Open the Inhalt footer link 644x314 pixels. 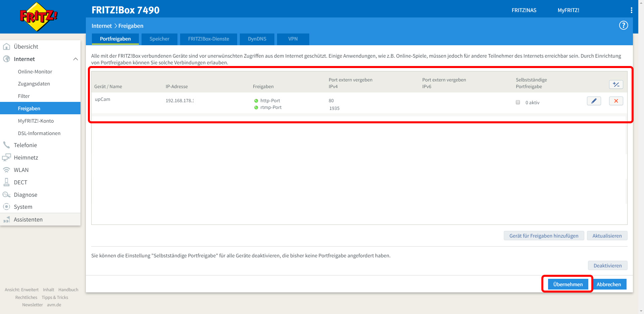tap(48, 290)
